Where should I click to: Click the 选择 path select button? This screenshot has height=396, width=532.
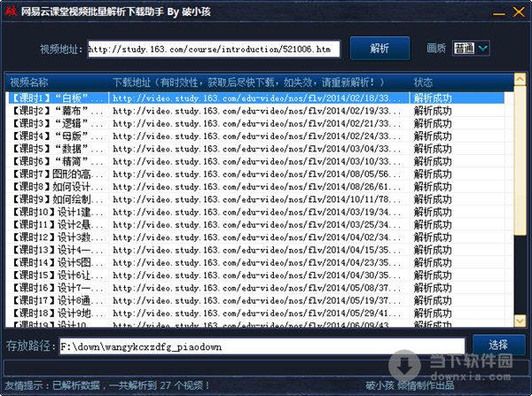[x=498, y=346]
